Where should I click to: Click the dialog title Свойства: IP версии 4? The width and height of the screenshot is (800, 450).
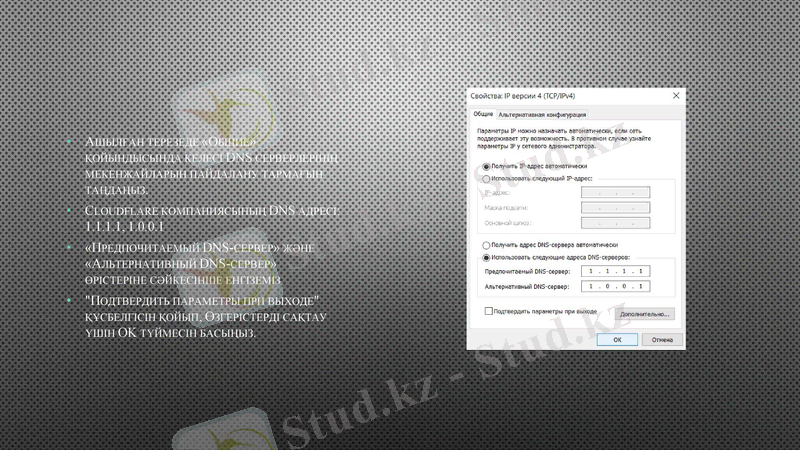click(522, 96)
